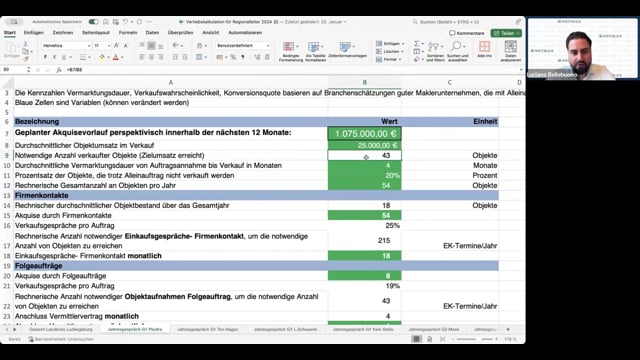Click the AutoSum sigma icon
The image size is (640, 360).
(417, 43)
